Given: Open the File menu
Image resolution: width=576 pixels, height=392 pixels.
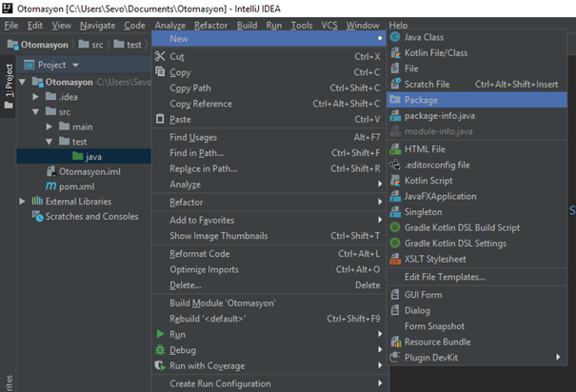Looking at the screenshot, I should click(11, 26).
